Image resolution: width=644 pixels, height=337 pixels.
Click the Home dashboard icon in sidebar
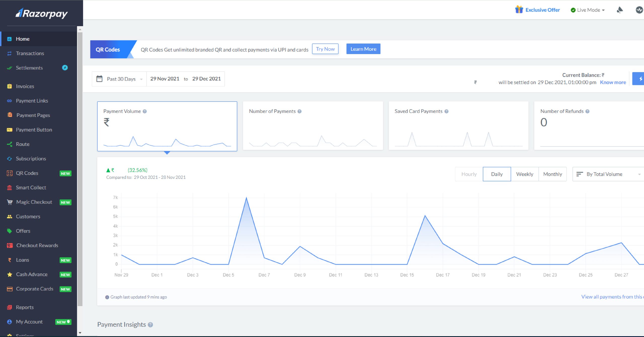click(10, 39)
